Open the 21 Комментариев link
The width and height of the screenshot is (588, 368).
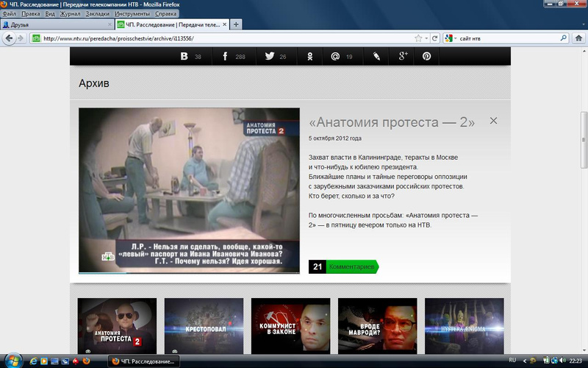coord(343,266)
